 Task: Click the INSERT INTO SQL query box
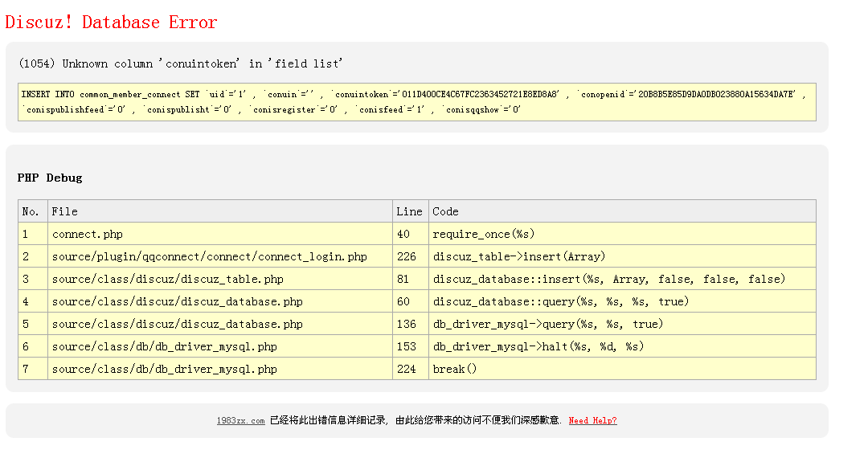[416, 102]
